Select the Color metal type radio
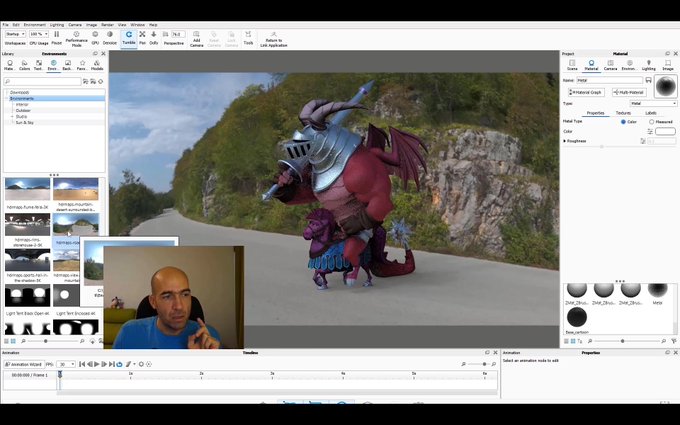This screenshot has width=680, height=425. (623, 122)
